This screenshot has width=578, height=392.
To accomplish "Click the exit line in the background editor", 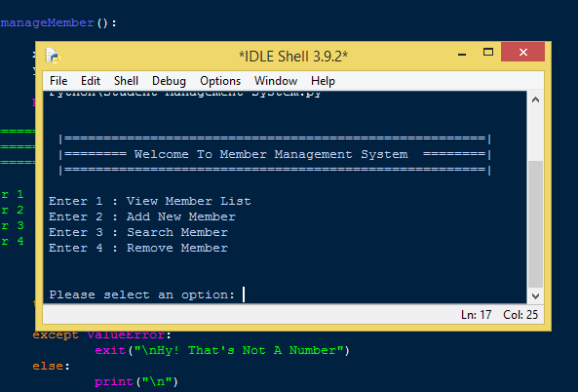I will click(x=222, y=350).
